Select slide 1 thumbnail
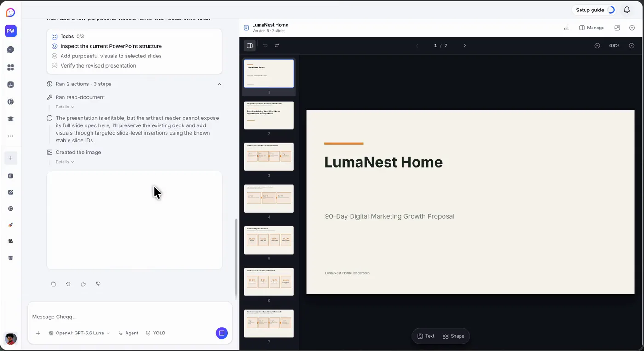Viewport: 644px width, 351px height. 269,74
